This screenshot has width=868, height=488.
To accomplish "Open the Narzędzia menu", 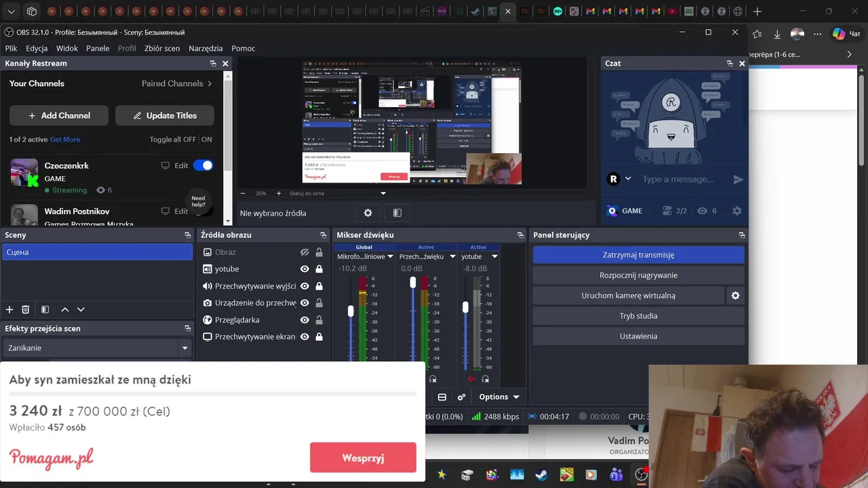I will (x=205, y=48).
